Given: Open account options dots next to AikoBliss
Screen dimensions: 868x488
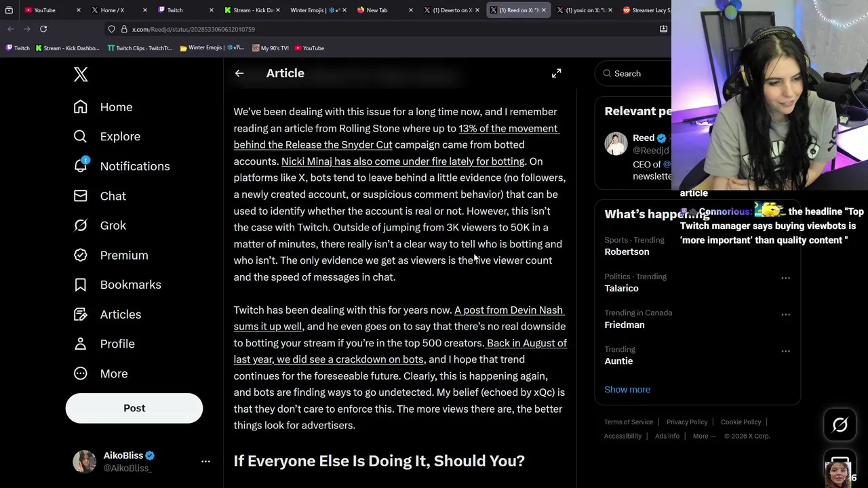Looking at the screenshot, I should 205,462.
